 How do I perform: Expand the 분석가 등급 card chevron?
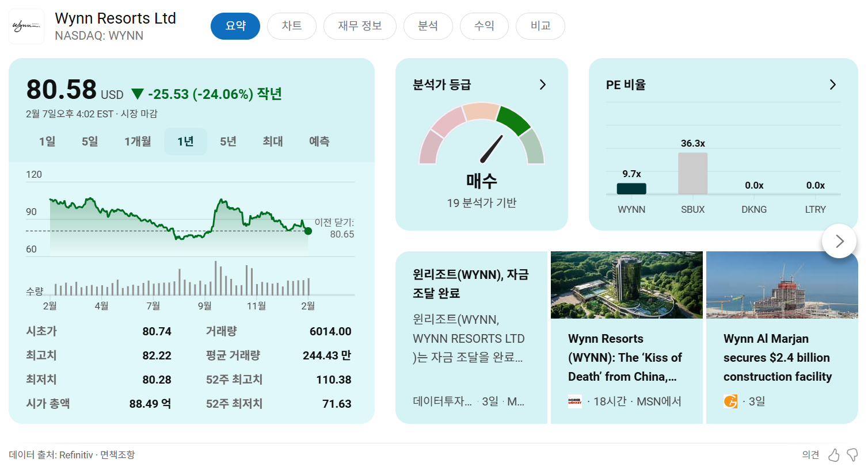point(542,85)
